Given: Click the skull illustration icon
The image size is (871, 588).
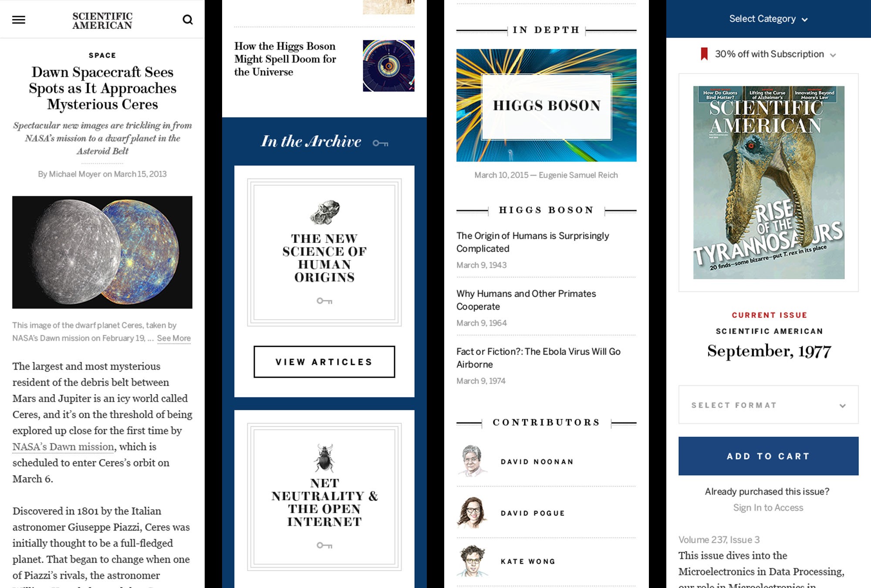Looking at the screenshot, I should (325, 213).
